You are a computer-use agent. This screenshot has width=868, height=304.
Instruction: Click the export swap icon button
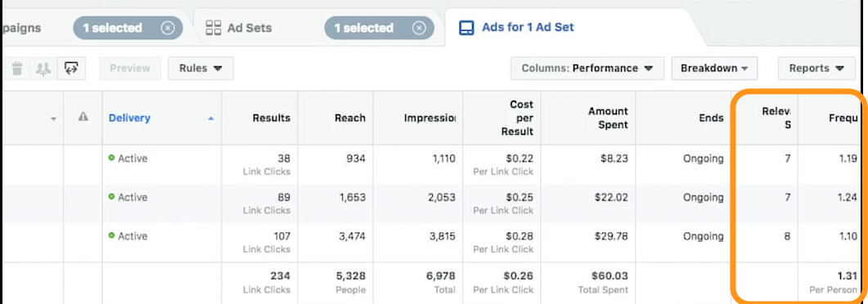coord(71,68)
